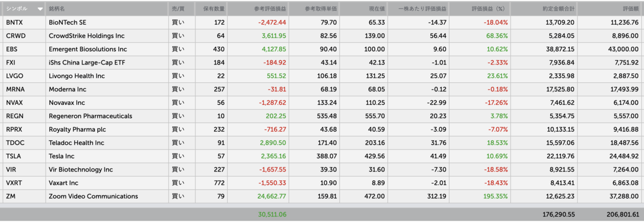Click RPRX loss value -716.27
This screenshot has width=644, height=222.
click(275, 130)
